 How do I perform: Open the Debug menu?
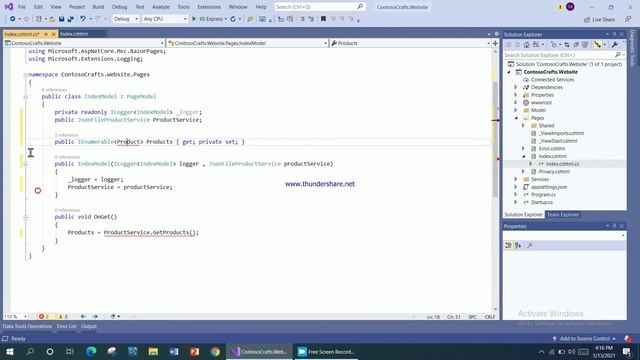(120, 7)
